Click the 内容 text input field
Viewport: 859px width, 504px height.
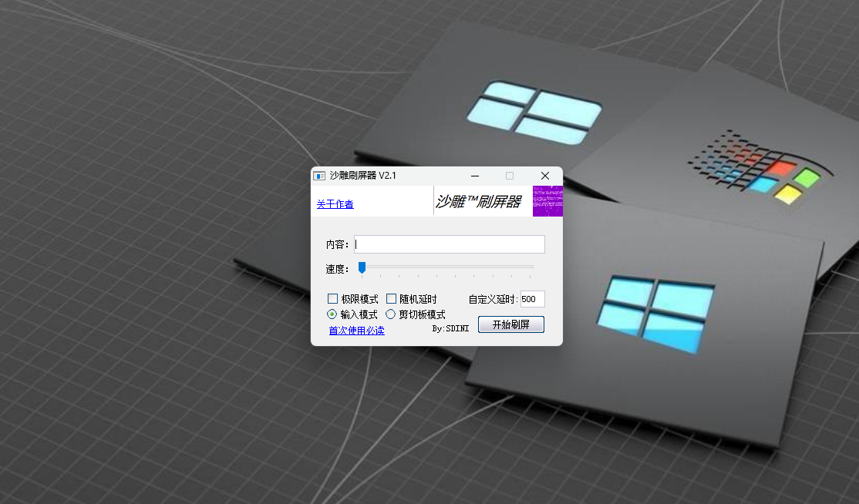click(450, 244)
